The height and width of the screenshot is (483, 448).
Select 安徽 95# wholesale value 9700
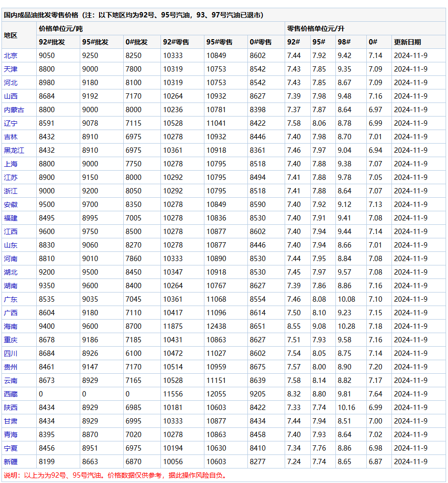90,205
